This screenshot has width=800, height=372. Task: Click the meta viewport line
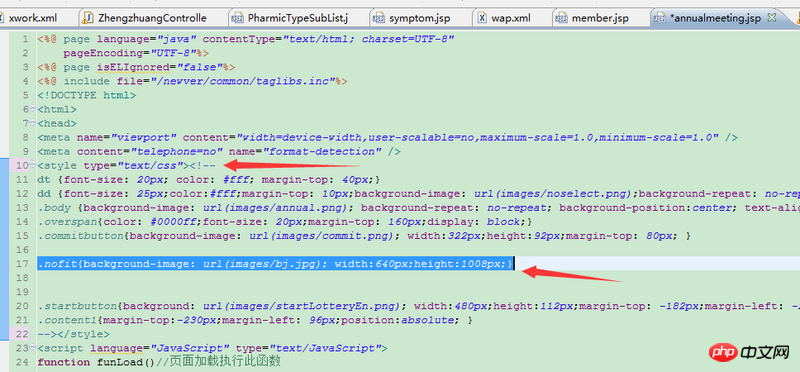(x=388, y=137)
